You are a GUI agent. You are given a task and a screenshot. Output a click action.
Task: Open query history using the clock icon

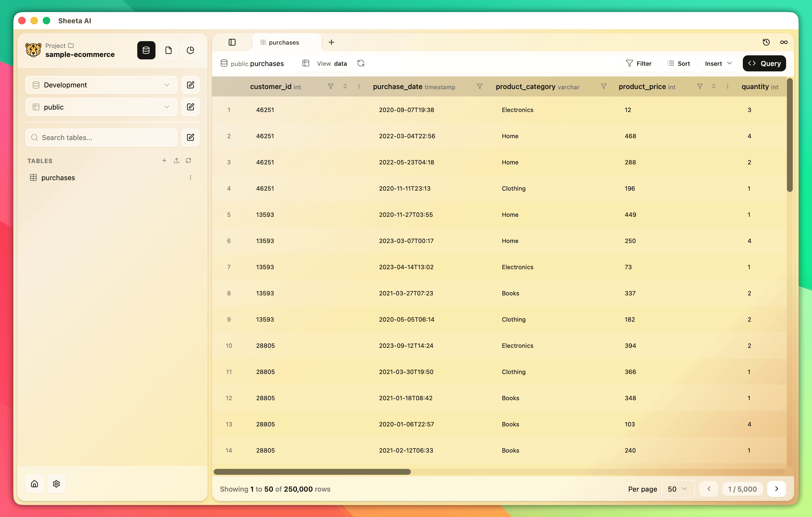[x=766, y=42]
